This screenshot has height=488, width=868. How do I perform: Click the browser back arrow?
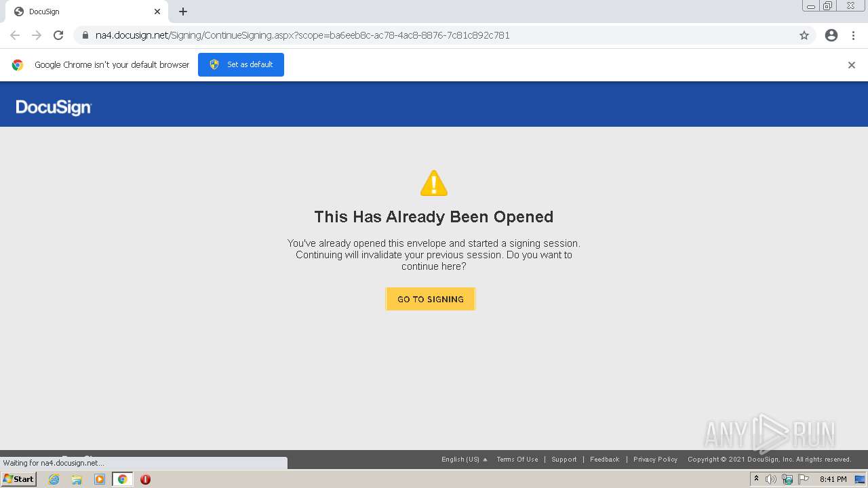[x=15, y=35]
